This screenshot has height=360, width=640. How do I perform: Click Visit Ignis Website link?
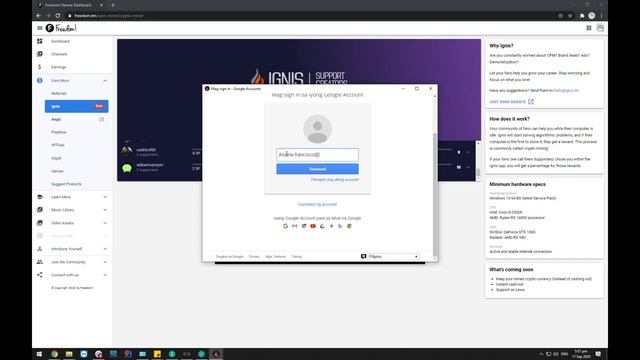click(x=511, y=102)
